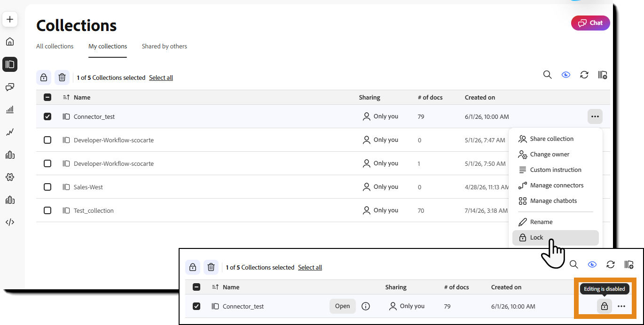Click Select all link in main toolbar

click(161, 78)
